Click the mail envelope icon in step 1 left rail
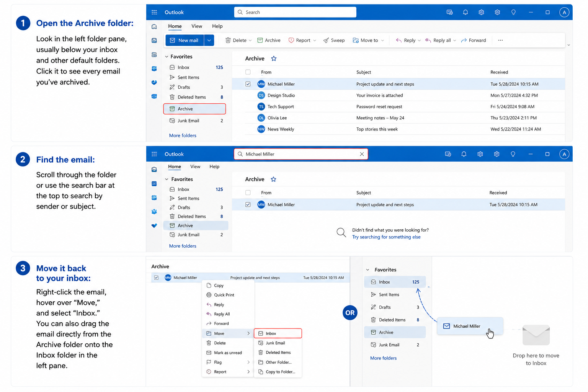Image resolution: width=588 pixels, height=392 pixels. pos(154,27)
